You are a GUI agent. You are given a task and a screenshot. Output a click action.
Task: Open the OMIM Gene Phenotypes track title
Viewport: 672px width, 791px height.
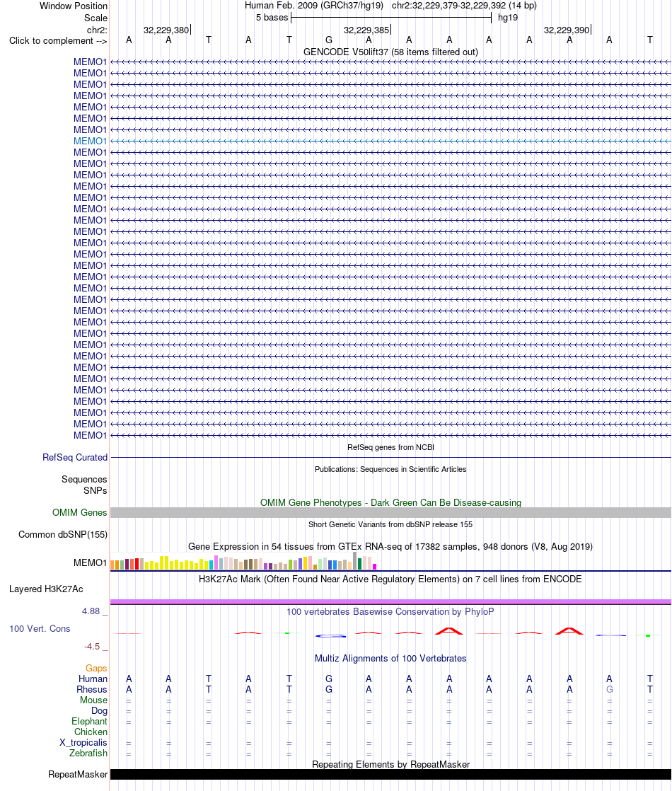(x=390, y=502)
